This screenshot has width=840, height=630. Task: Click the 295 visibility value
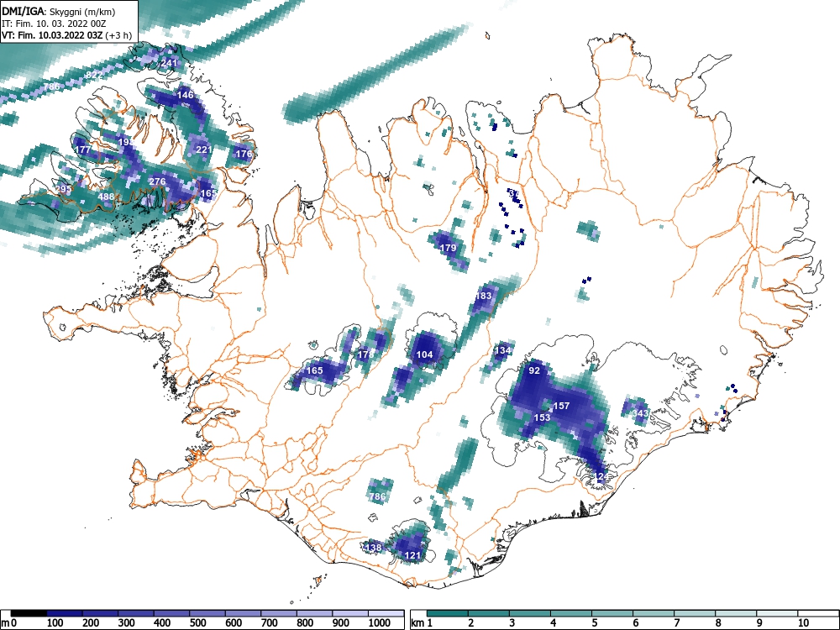63,189
